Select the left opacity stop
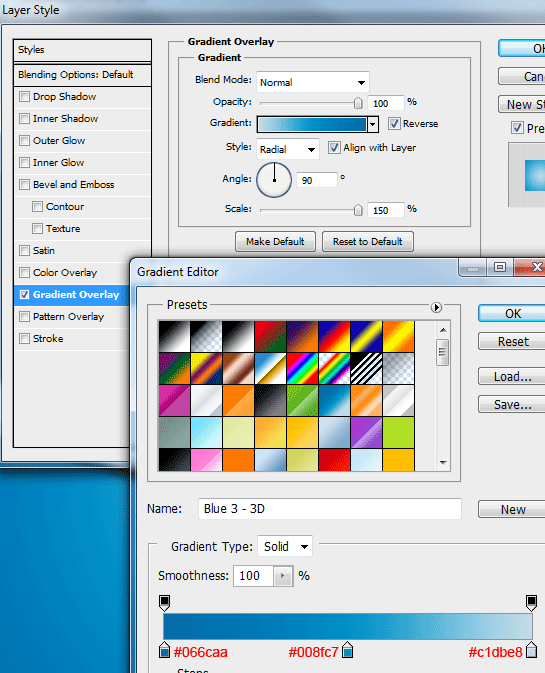Image resolution: width=545 pixels, height=673 pixels. pyautogui.click(x=164, y=602)
